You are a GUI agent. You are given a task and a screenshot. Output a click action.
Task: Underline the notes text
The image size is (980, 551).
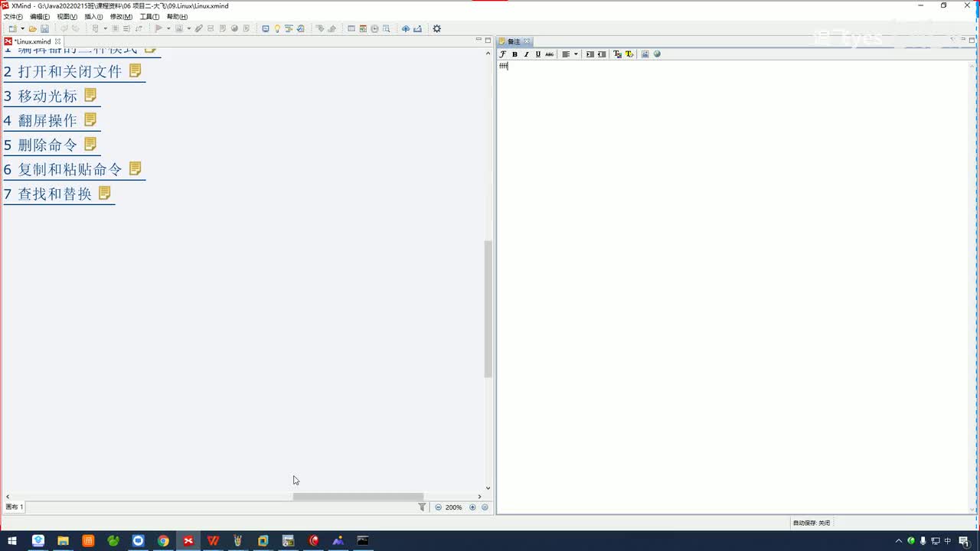(x=537, y=54)
